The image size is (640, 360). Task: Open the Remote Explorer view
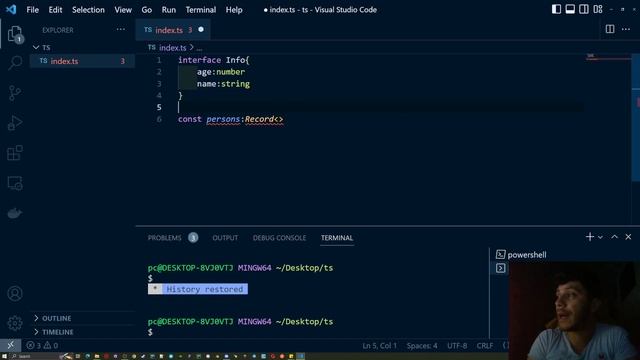tap(15, 183)
